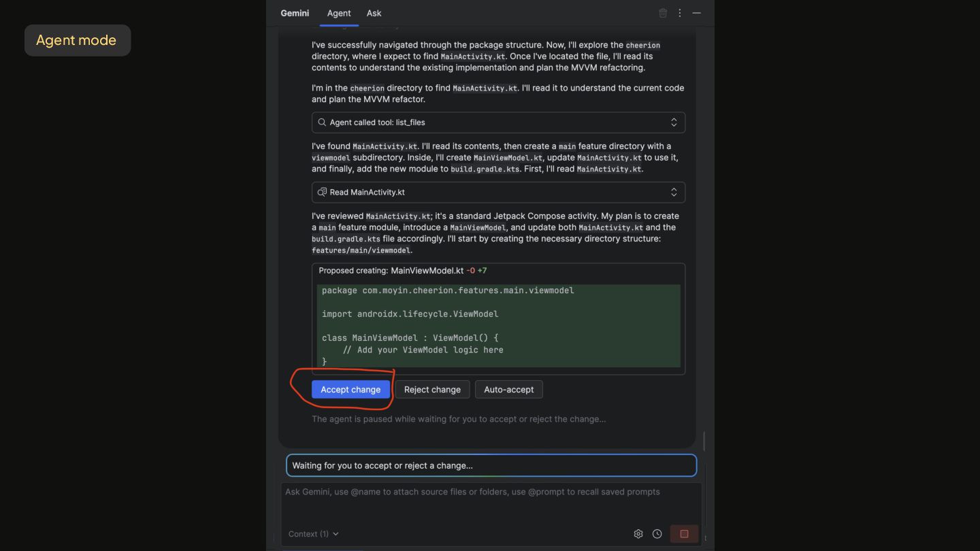
Task: Click the MainViewModel.kt file name in proposal
Action: (x=427, y=271)
